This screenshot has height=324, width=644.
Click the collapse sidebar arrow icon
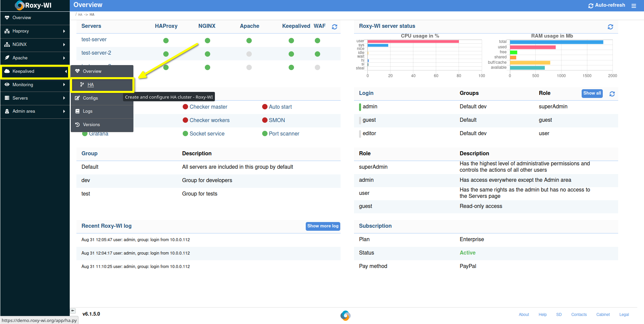click(x=73, y=311)
